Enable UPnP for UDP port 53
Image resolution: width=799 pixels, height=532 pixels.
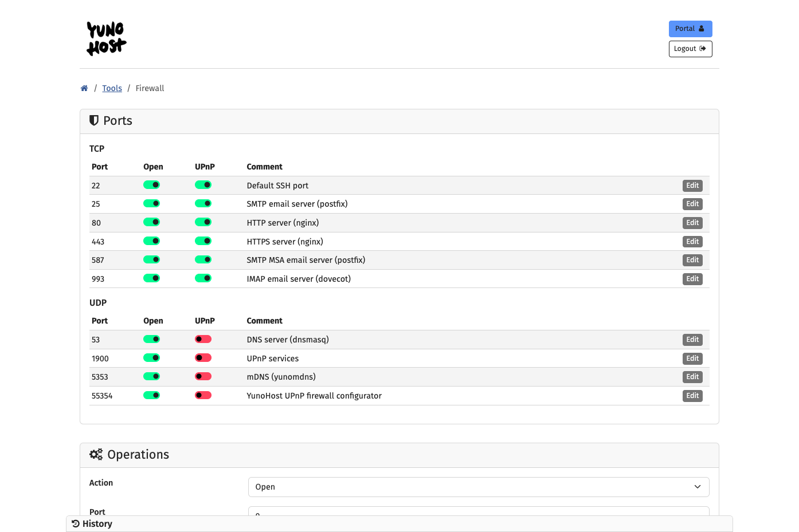coord(203,339)
